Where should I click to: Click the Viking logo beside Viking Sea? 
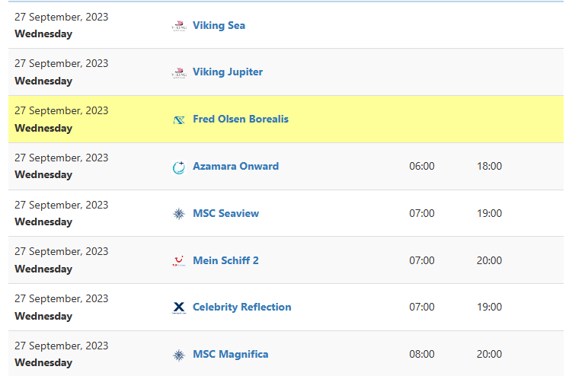pyautogui.click(x=179, y=25)
